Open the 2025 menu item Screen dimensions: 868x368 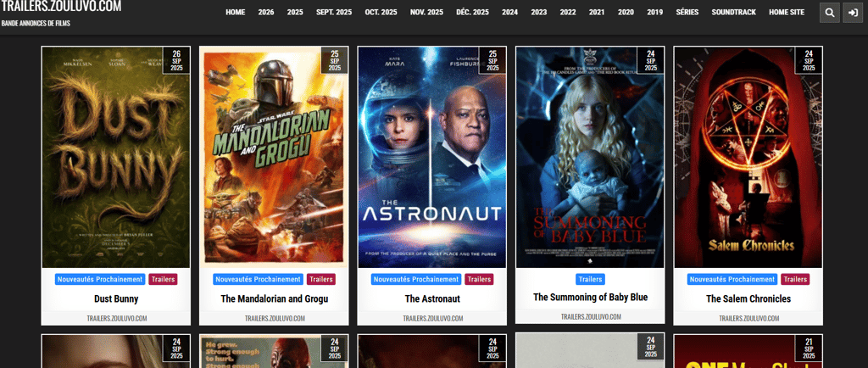click(x=295, y=12)
